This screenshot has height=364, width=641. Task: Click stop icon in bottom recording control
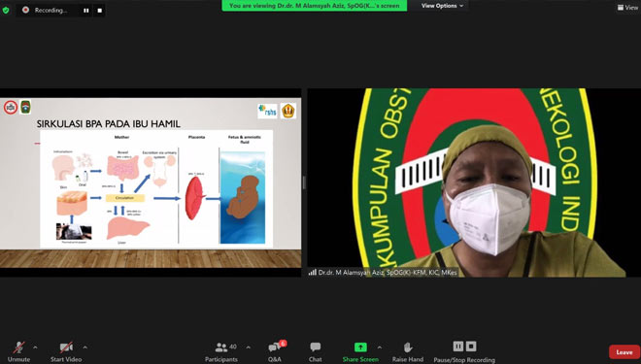click(x=471, y=347)
